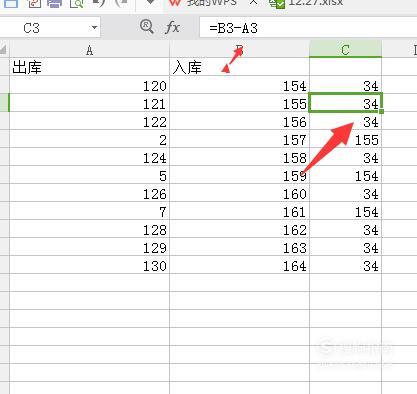Select column A cell showing 2
417x394 pixels.
(89, 139)
